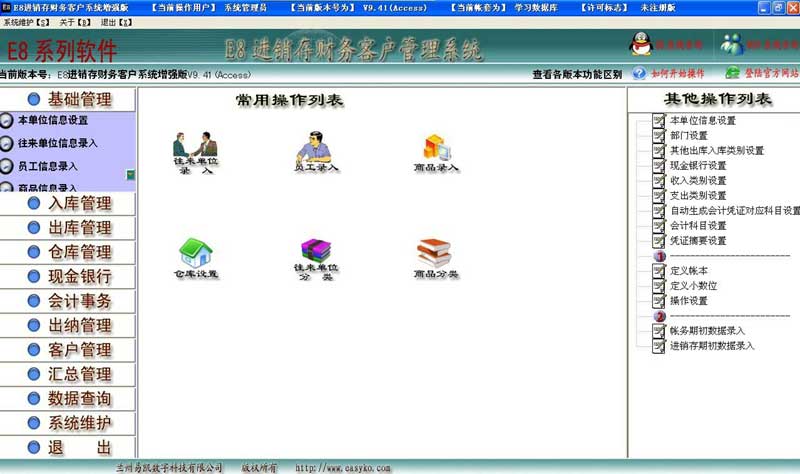
Task: Expand the 仓库管理 sidebar section
Action: pyautogui.click(x=68, y=252)
